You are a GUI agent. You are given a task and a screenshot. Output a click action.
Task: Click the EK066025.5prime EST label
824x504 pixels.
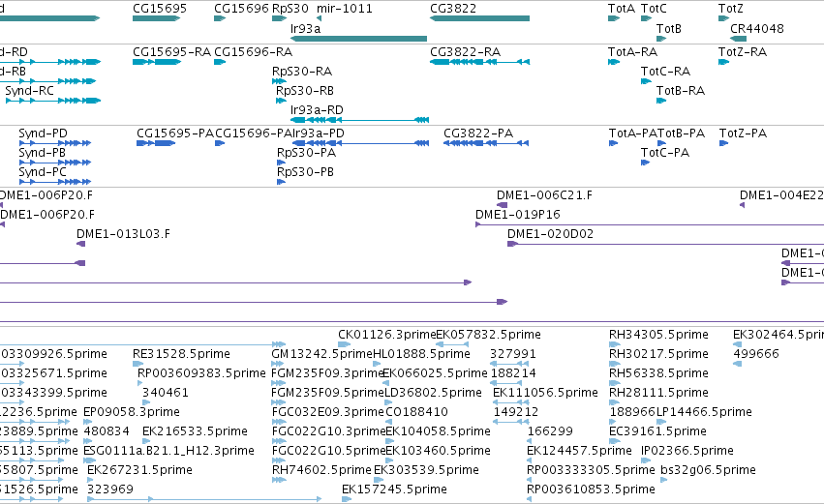pyautogui.click(x=435, y=373)
